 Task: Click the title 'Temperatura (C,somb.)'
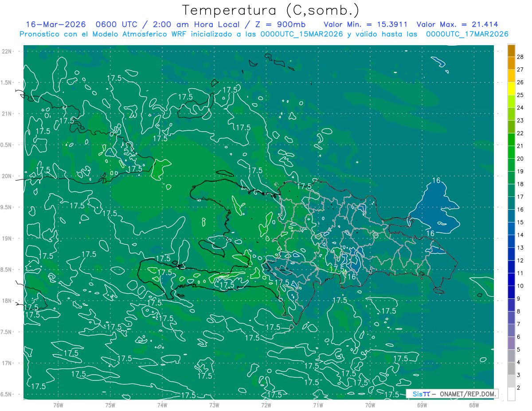271,10
